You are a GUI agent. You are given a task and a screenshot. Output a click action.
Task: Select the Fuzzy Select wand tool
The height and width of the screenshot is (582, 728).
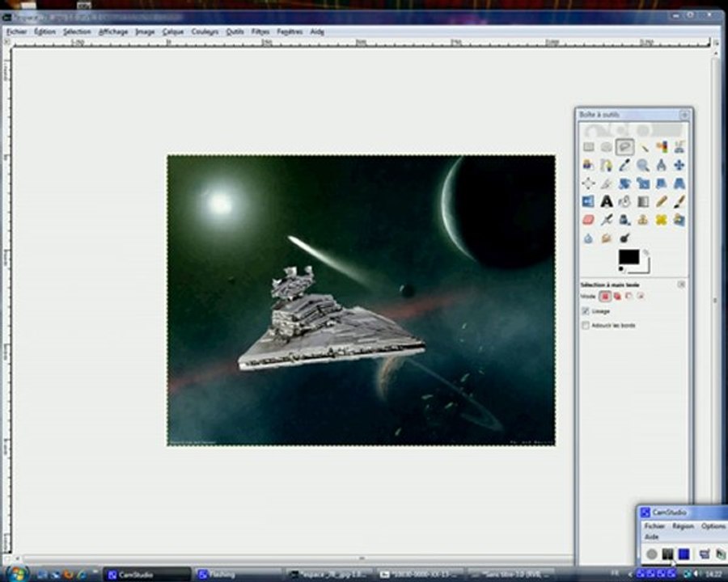point(644,147)
